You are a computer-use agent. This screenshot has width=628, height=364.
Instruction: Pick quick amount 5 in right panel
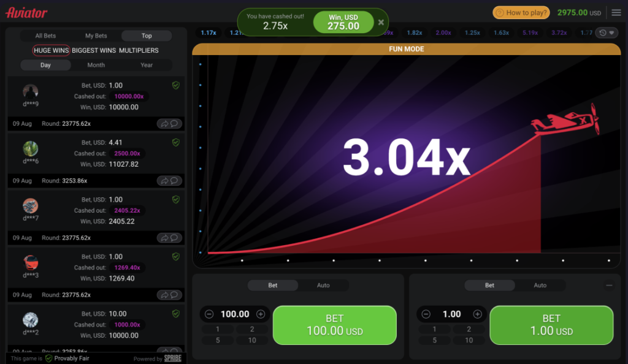(434, 340)
